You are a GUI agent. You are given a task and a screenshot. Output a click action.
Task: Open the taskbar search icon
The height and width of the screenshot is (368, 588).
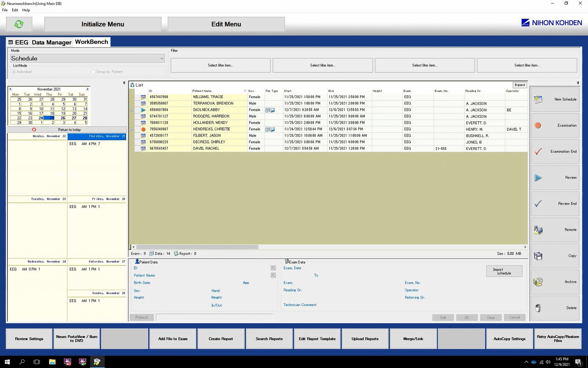22,362
